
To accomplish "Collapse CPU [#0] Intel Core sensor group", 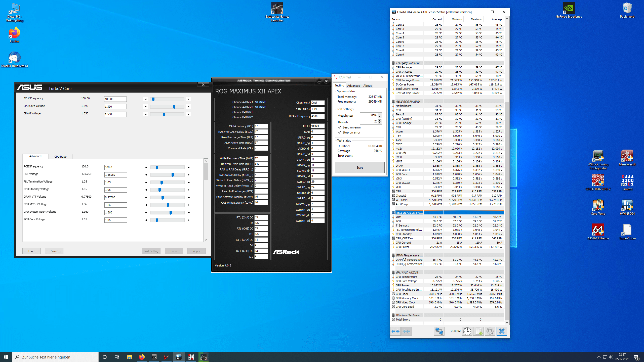I will click(x=393, y=63).
